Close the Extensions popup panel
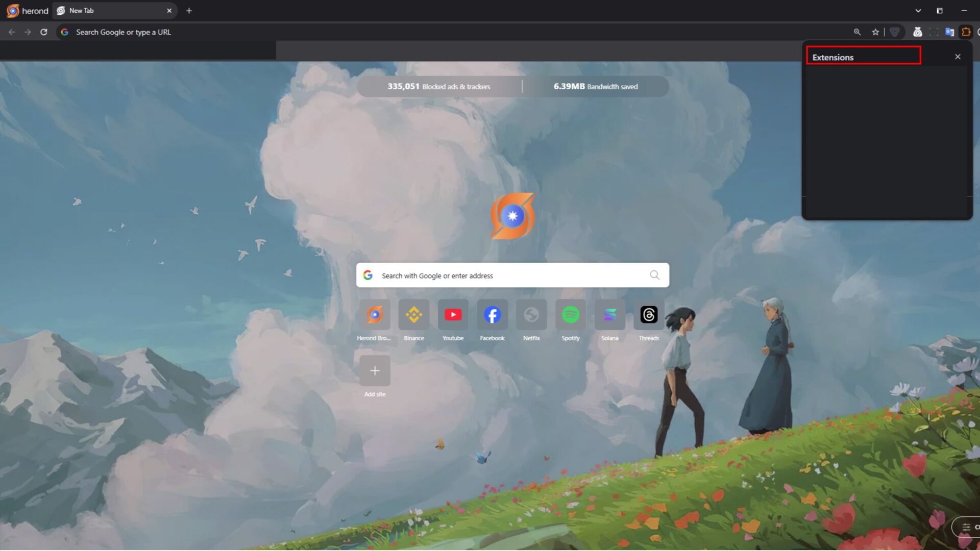The image size is (980, 551). click(x=958, y=57)
